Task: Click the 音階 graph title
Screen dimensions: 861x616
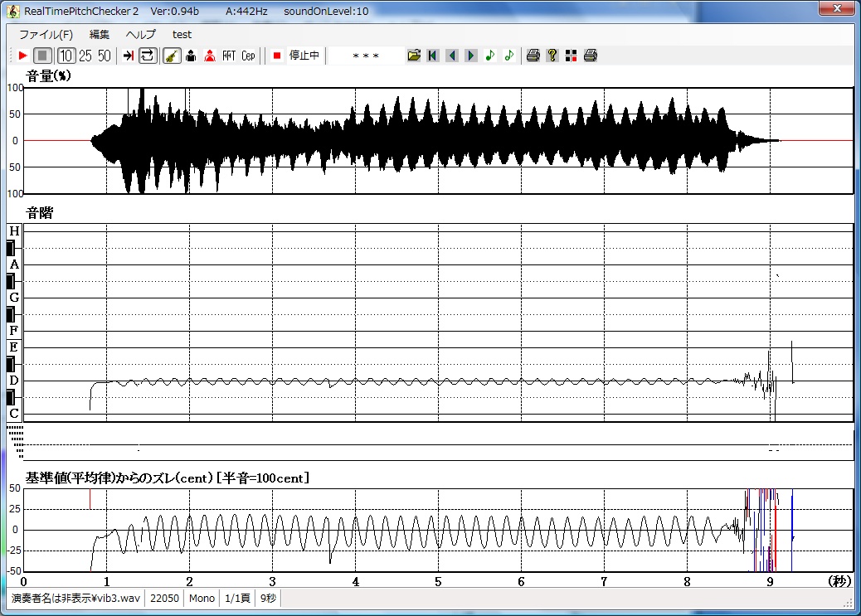Action: click(x=40, y=213)
